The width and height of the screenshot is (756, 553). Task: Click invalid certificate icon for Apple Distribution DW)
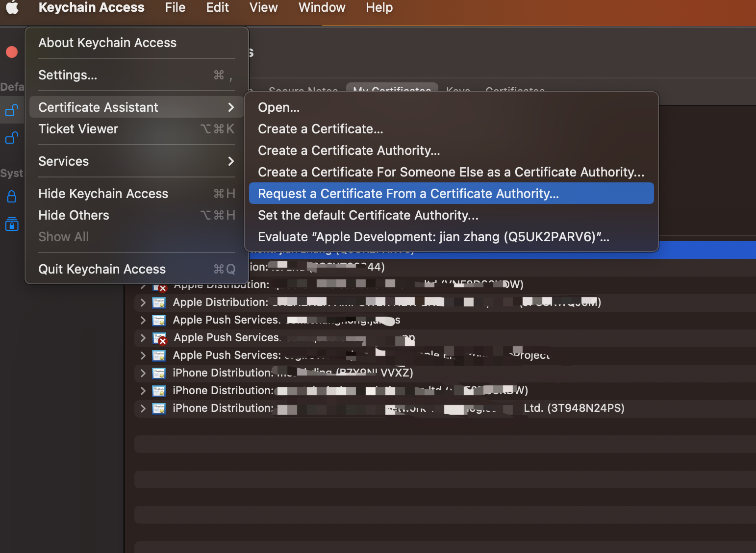160,287
